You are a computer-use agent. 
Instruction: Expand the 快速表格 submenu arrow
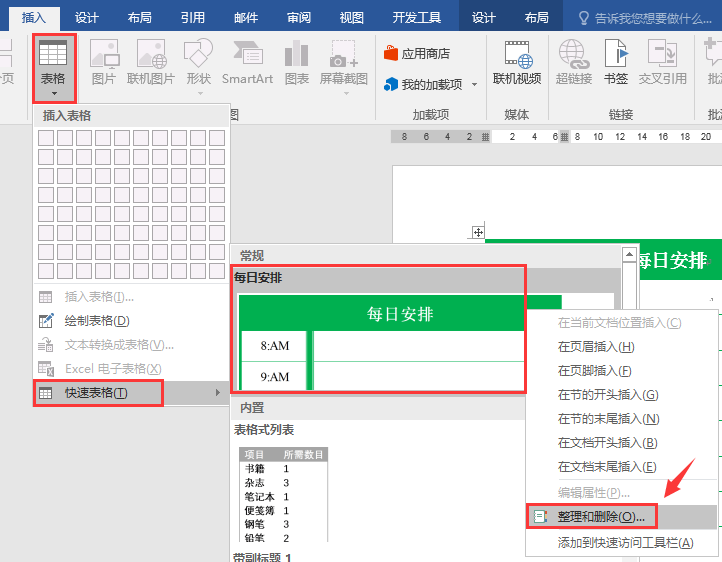pos(218,393)
